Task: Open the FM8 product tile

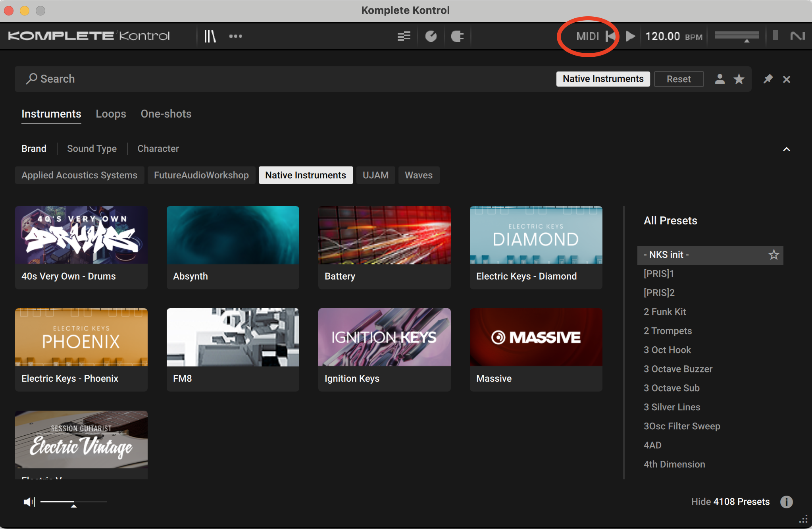Action: pyautogui.click(x=233, y=349)
